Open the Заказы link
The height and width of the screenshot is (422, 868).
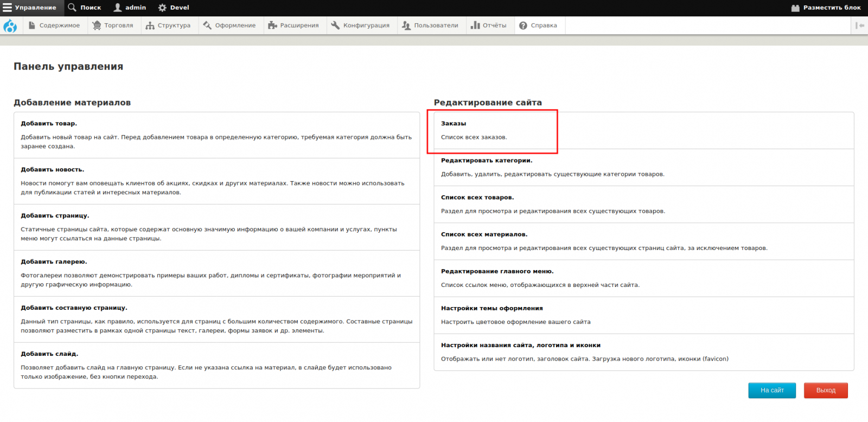pyautogui.click(x=454, y=124)
